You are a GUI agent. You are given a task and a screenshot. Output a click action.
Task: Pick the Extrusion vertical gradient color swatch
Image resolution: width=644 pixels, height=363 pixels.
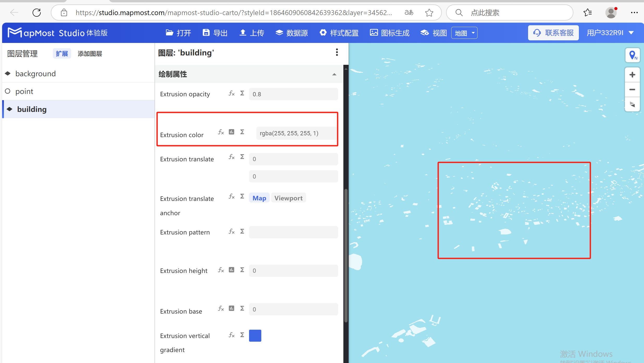(x=255, y=335)
